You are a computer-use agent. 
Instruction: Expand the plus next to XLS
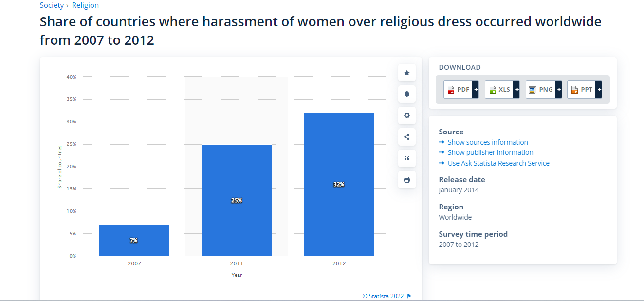pos(517,90)
